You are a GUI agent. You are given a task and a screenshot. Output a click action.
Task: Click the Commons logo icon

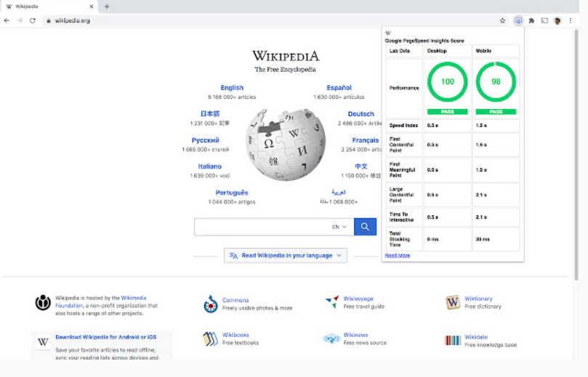(210, 304)
